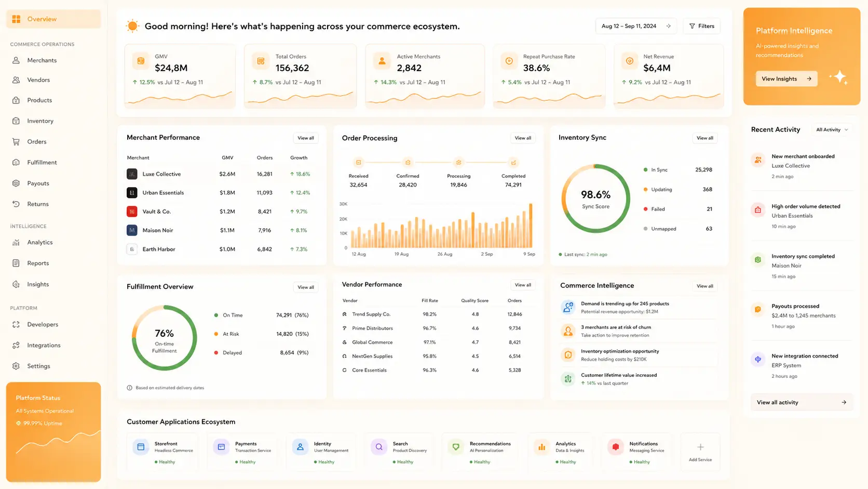Click the Reports sidebar icon
Screen dimensions: 868x489
coord(16,263)
